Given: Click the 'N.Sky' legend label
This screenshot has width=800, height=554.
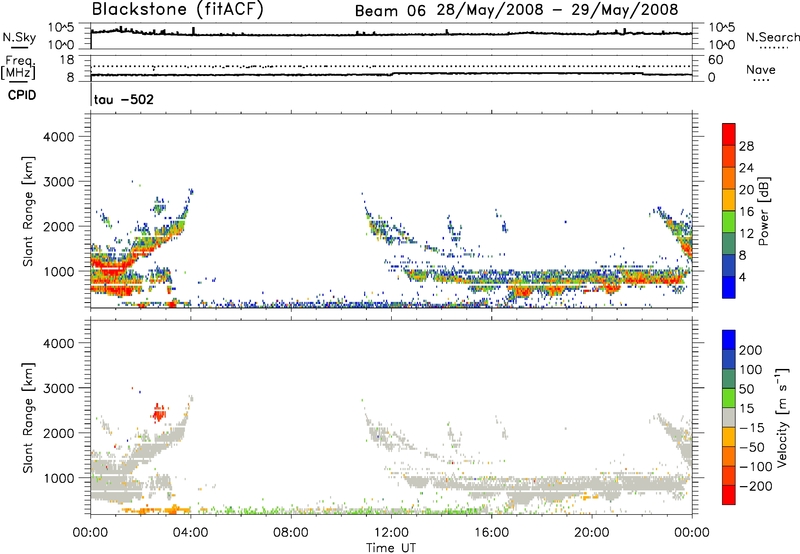Looking at the screenshot, I should pyautogui.click(x=19, y=37).
